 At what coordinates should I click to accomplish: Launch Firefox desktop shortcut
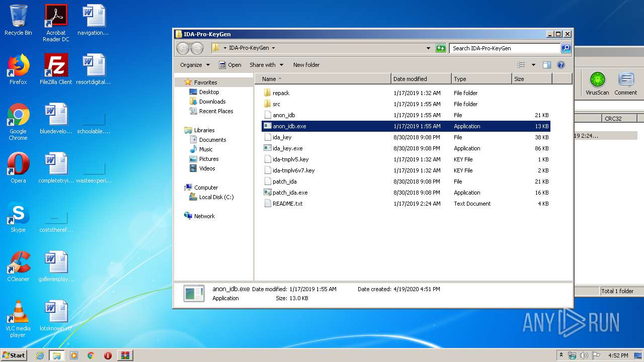pos(18,69)
